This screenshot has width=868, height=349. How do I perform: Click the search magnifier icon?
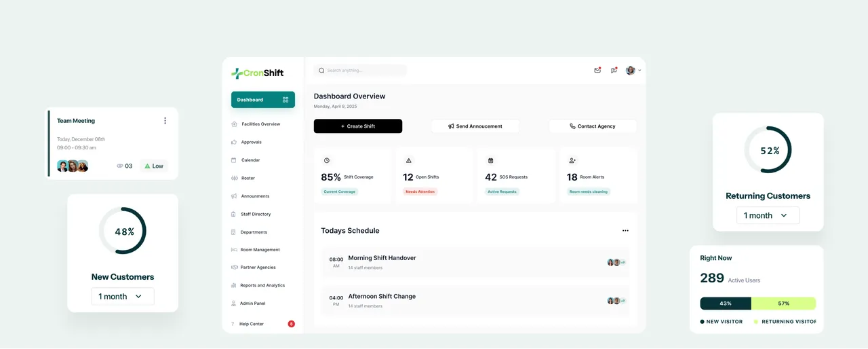pyautogui.click(x=321, y=71)
